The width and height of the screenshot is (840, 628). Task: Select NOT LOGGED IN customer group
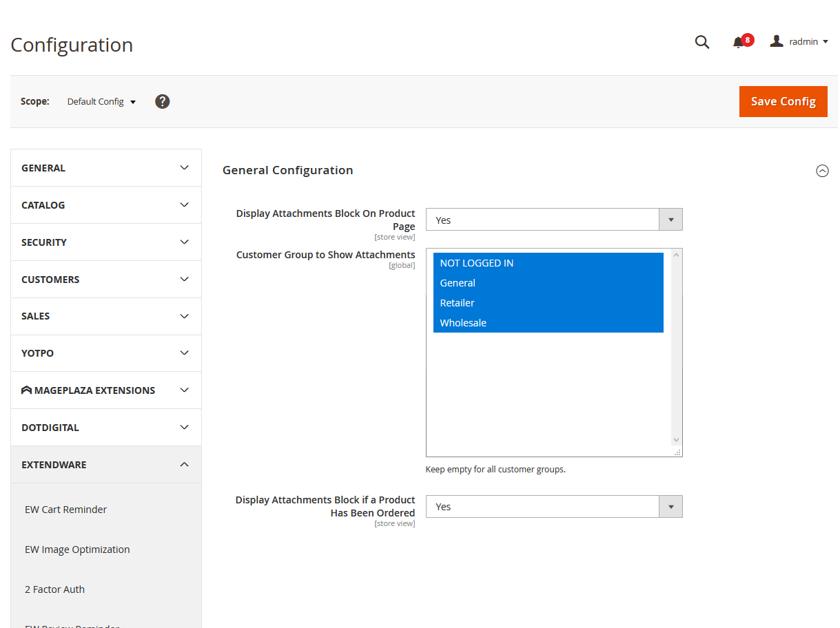click(549, 263)
